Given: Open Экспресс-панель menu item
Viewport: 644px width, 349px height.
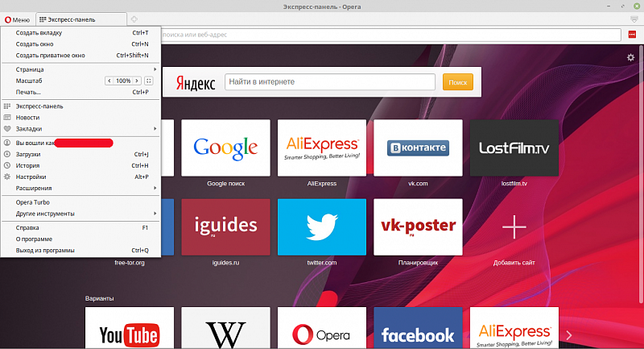Looking at the screenshot, I should (x=80, y=106).
